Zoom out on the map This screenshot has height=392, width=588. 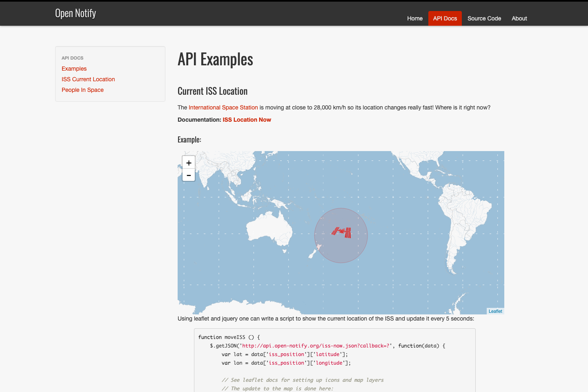tap(188, 175)
